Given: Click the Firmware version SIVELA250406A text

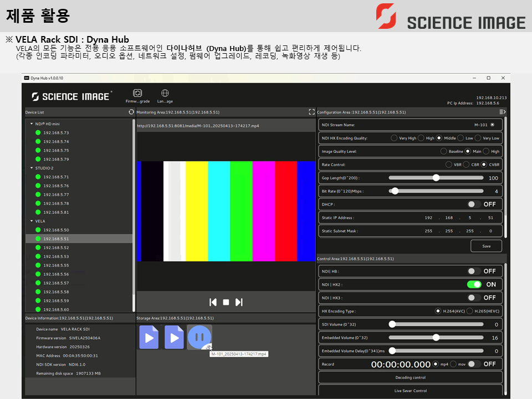Looking at the screenshot, I should [85, 338].
